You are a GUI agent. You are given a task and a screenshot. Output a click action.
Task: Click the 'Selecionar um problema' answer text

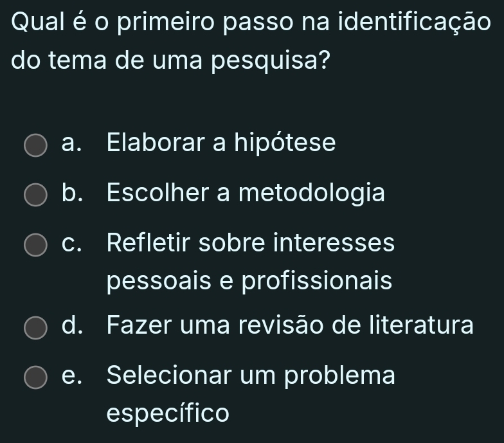(x=251, y=375)
